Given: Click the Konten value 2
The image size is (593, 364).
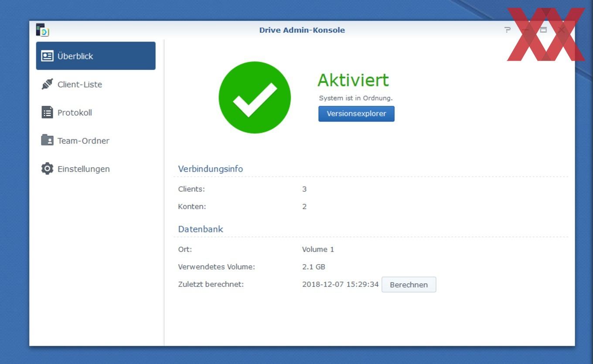Looking at the screenshot, I should tap(304, 207).
